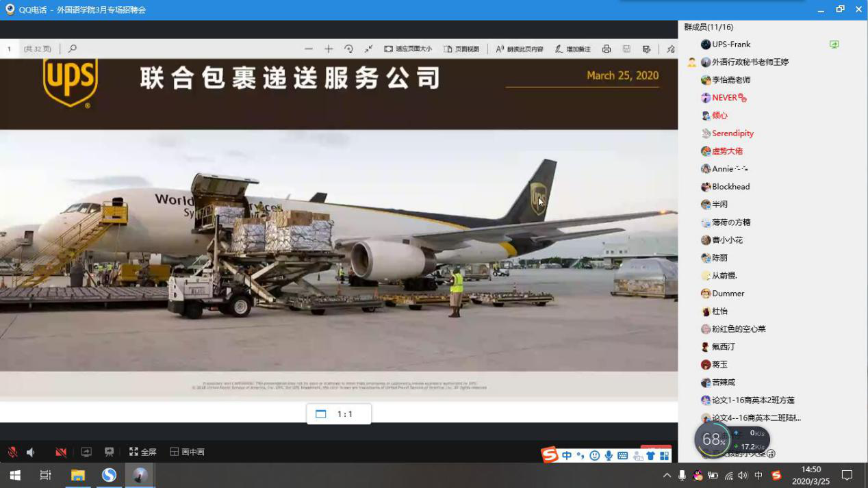Viewport: 868px width, 488px height.
Task: Rotate the page using rotate icon
Action: point(348,49)
